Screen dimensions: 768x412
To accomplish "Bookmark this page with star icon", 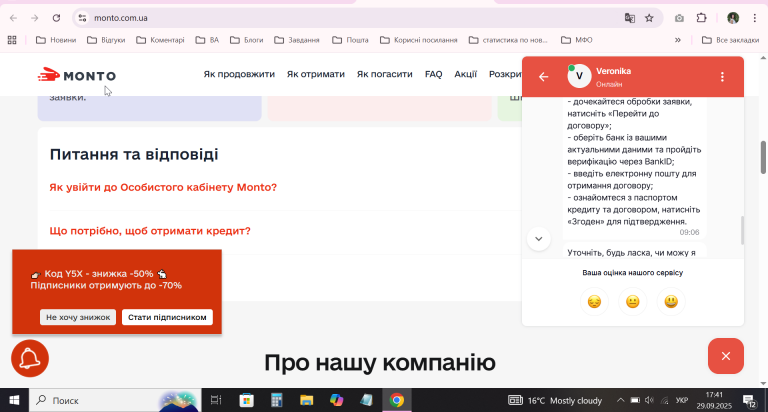I will [x=649, y=18].
